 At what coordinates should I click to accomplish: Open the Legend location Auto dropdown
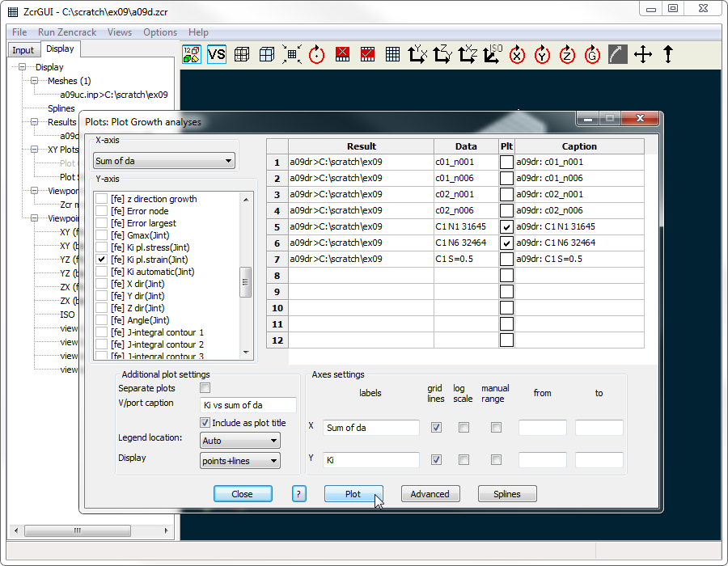(239, 441)
